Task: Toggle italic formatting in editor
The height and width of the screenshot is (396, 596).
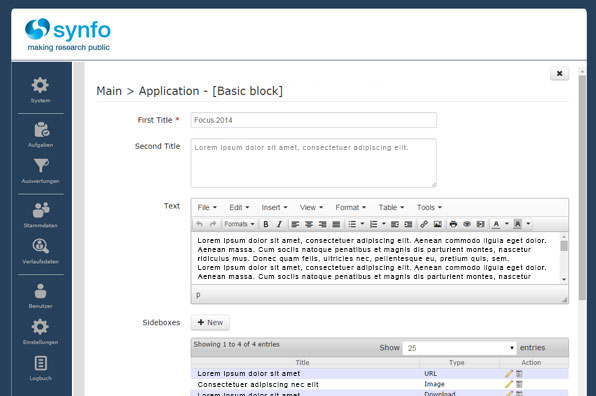Action: click(x=279, y=224)
